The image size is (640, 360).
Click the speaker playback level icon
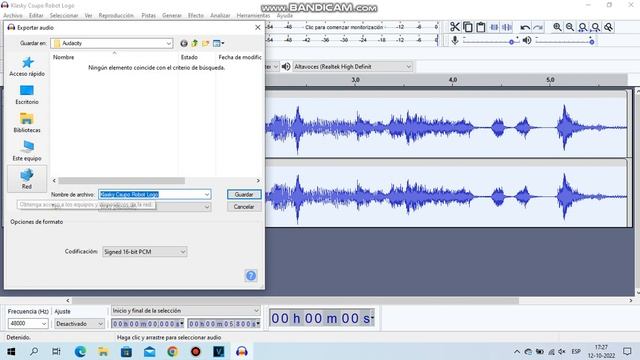pyautogui.click(x=527, y=40)
